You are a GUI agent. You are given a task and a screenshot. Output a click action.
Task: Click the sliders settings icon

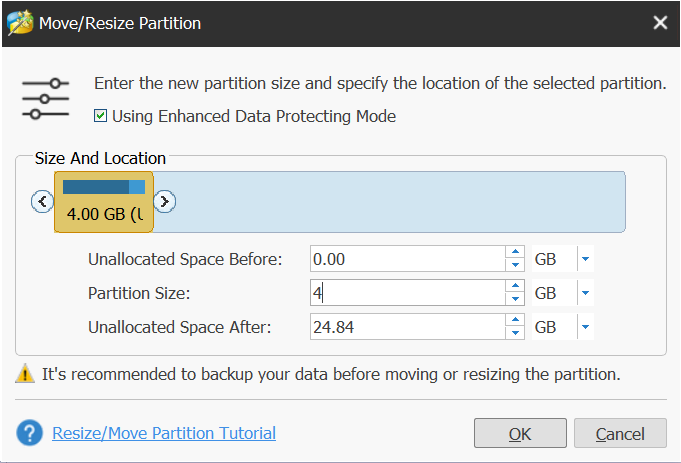coord(45,99)
